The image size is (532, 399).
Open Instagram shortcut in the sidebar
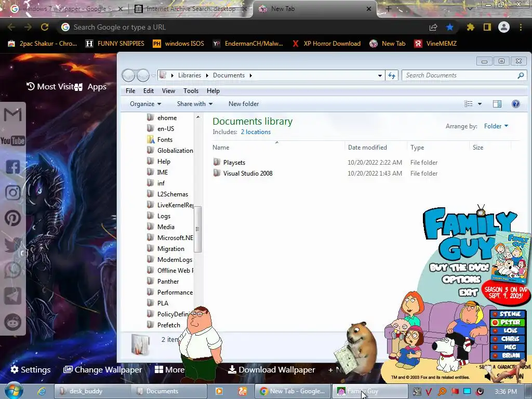12,192
